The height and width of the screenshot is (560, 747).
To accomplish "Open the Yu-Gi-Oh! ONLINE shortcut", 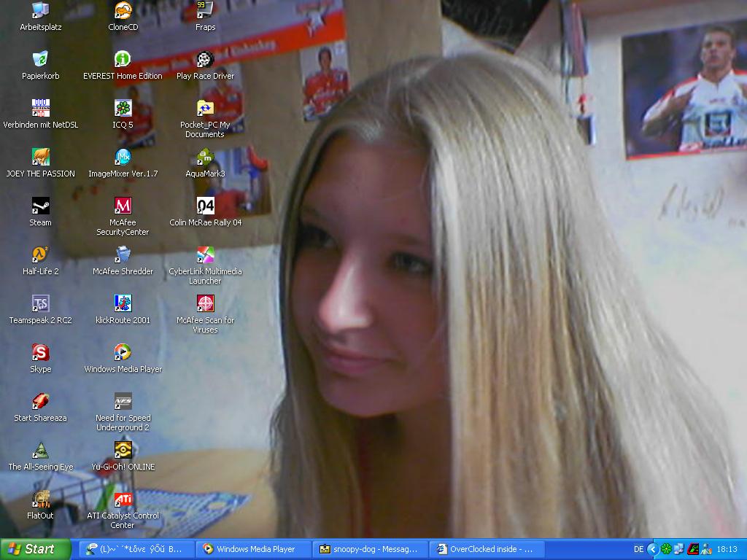I will [123, 451].
